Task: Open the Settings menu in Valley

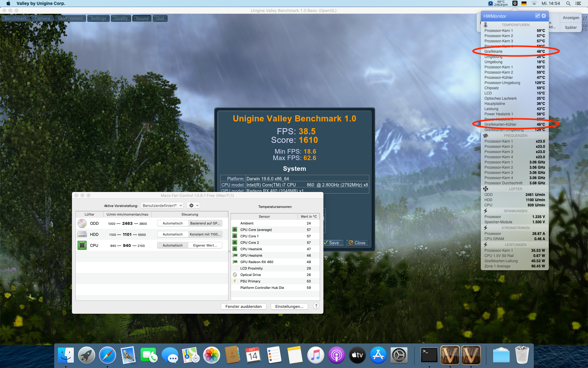Action: point(98,18)
